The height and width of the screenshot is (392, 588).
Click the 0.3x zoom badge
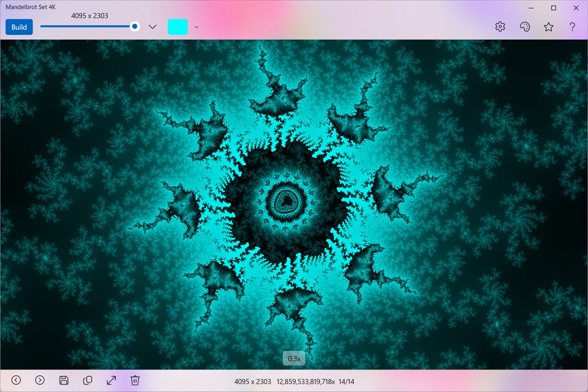[x=294, y=358]
